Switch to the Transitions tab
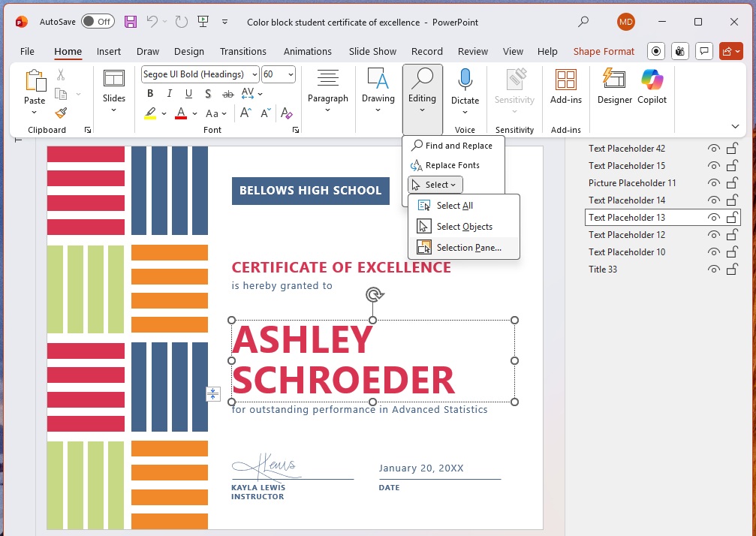This screenshot has height=536, width=756. coord(242,52)
